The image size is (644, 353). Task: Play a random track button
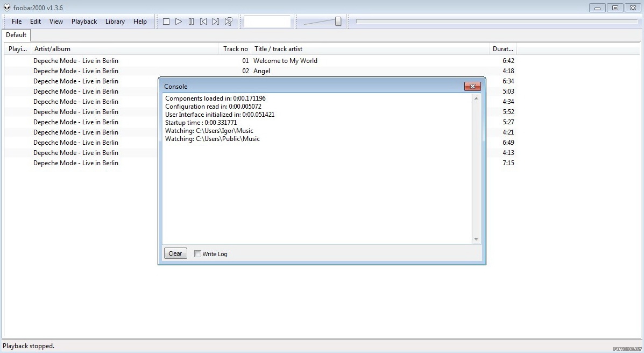[x=228, y=22]
